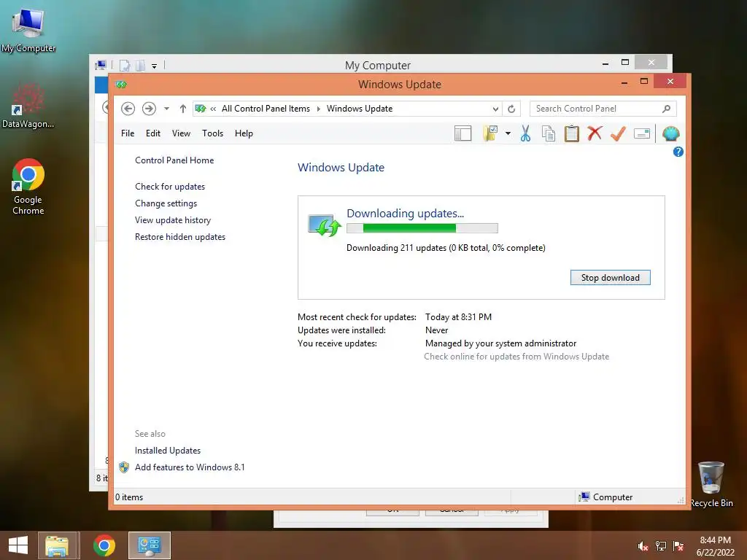The width and height of the screenshot is (747, 560).
Task: Open the Recycle Bin desktop icon
Action: coord(711,484)
